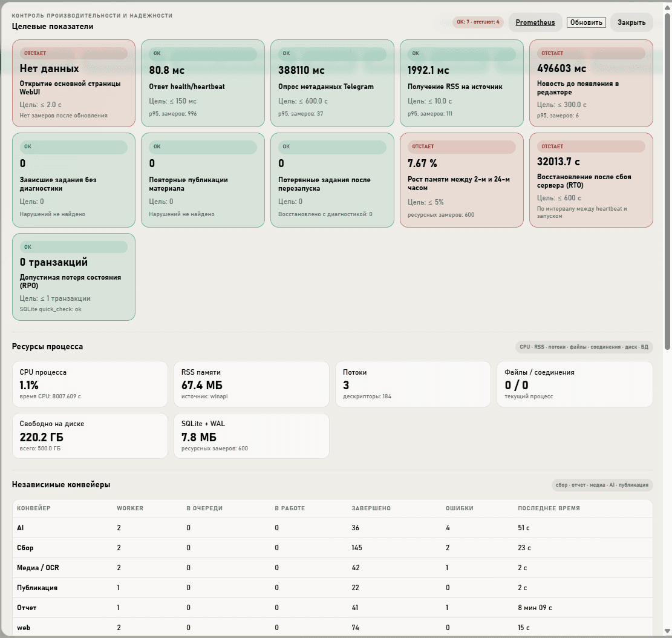Click the resources tag chip starting with 'CPU · RSS'
This screenshot has height=638, width=672.
point(584,347)
